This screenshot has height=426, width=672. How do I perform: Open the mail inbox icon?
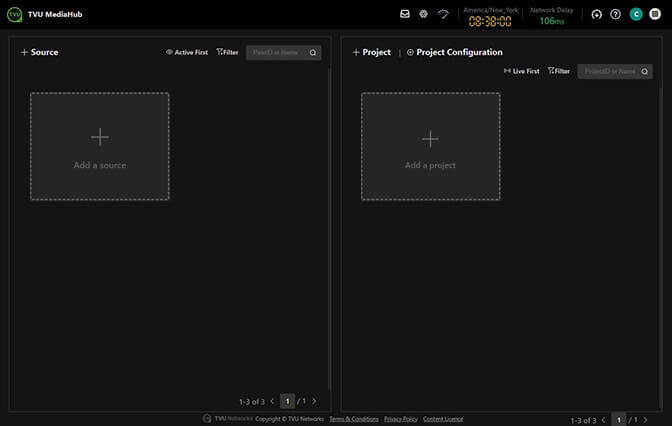[405, 14]
